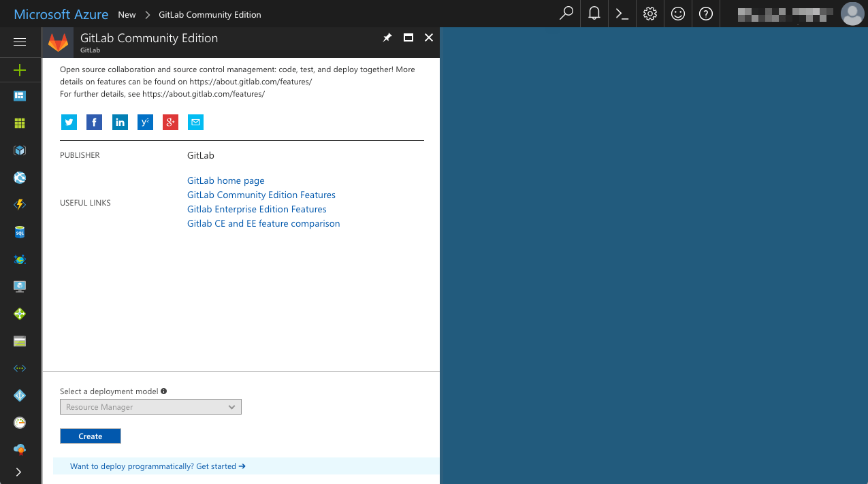Image resolution: width=868 pixels, height=484 pixels.
Task: Open SQL databases from the sidebar
Action: [20, 231]
